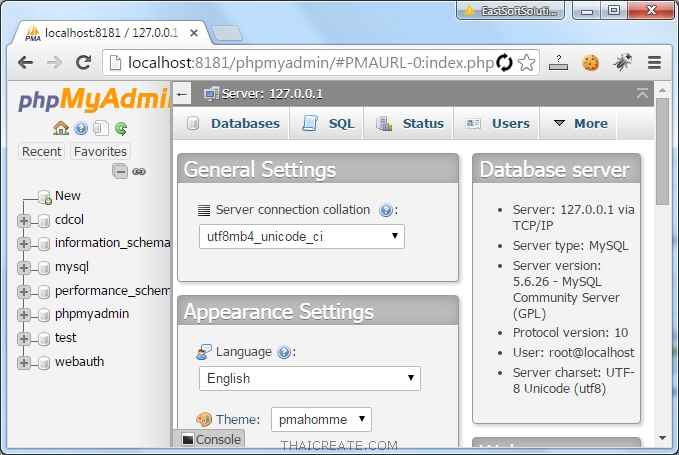Open the Language dropdown showing English

pyautogui.click(x=310, y=378)
